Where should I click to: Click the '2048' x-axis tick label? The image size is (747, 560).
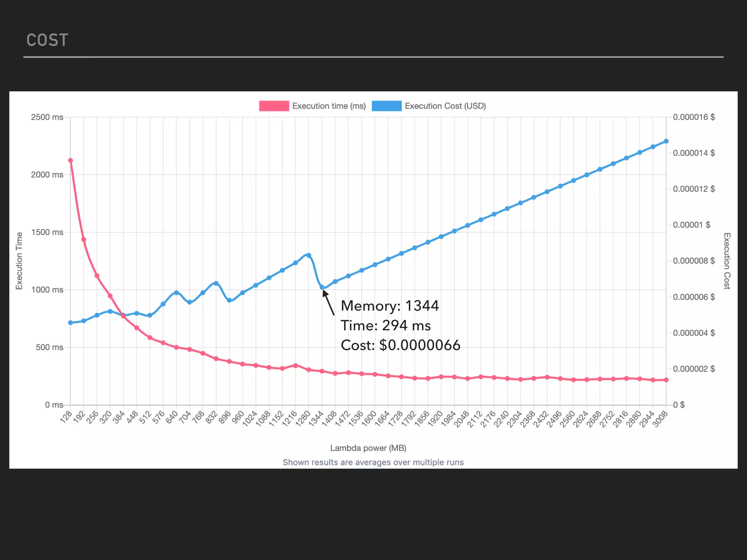pos(462,418)
